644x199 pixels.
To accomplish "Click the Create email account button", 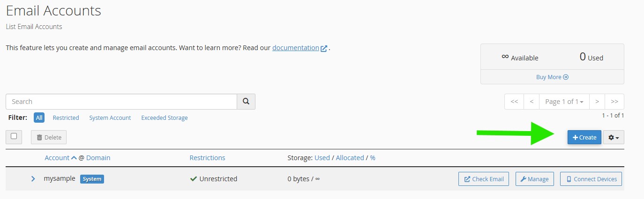I will pos(584,137).
